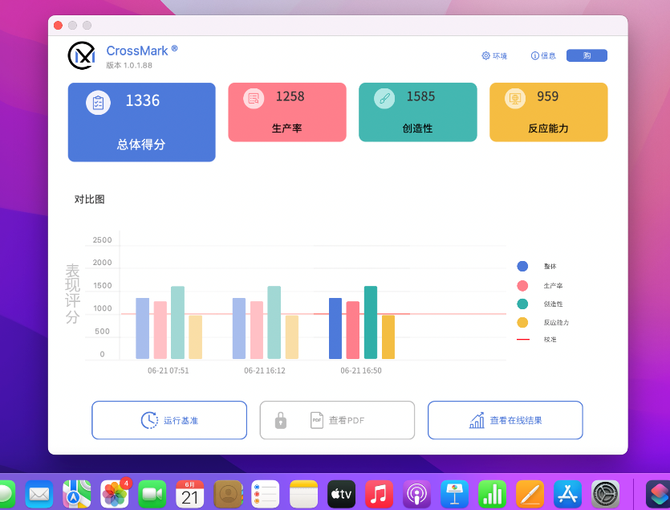670x510 pixels.
Task: Select the 06-21 16:50 overall score bar
Action: pyautogui.click(x=335, y=328)
